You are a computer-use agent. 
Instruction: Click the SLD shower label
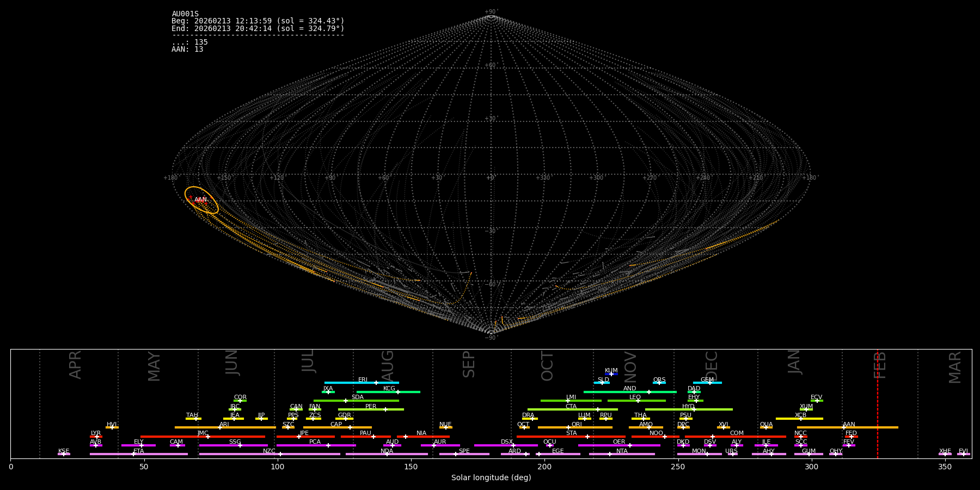tap(603, 380)
